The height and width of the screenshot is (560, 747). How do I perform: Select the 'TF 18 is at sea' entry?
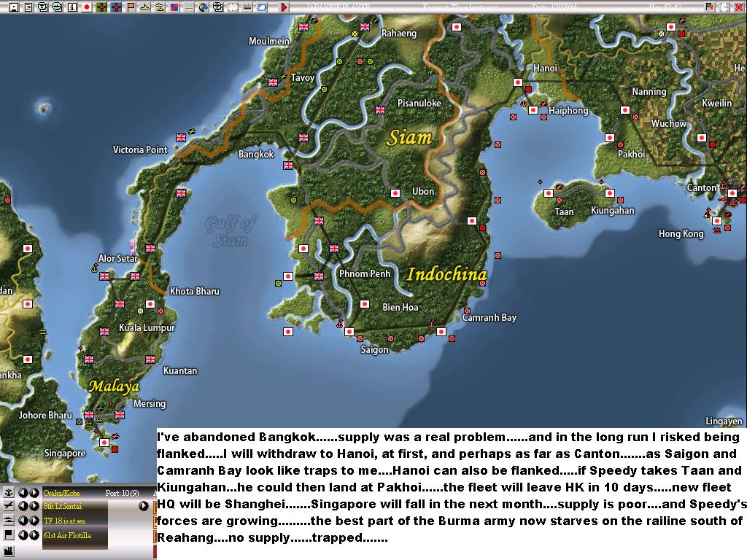(x=64, y=521)
